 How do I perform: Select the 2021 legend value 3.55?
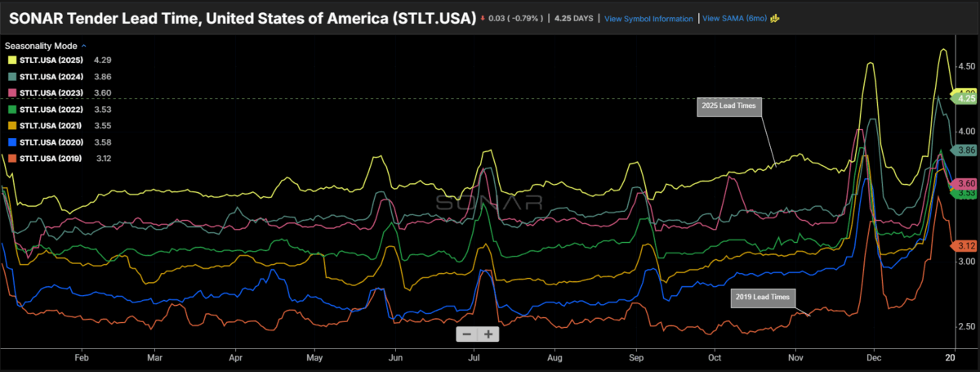[x=103, y=126]
